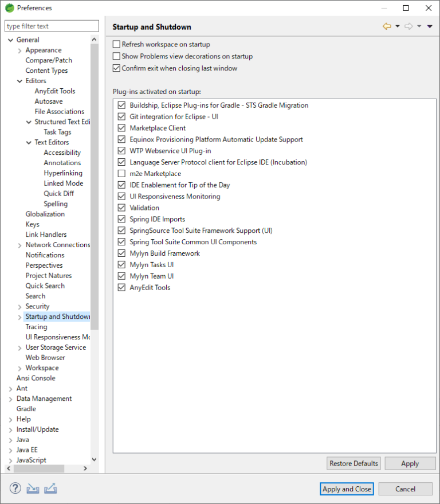Click the tree scroll left arrow
Viewport: 440px width, 504px height.
click(9, 468)
